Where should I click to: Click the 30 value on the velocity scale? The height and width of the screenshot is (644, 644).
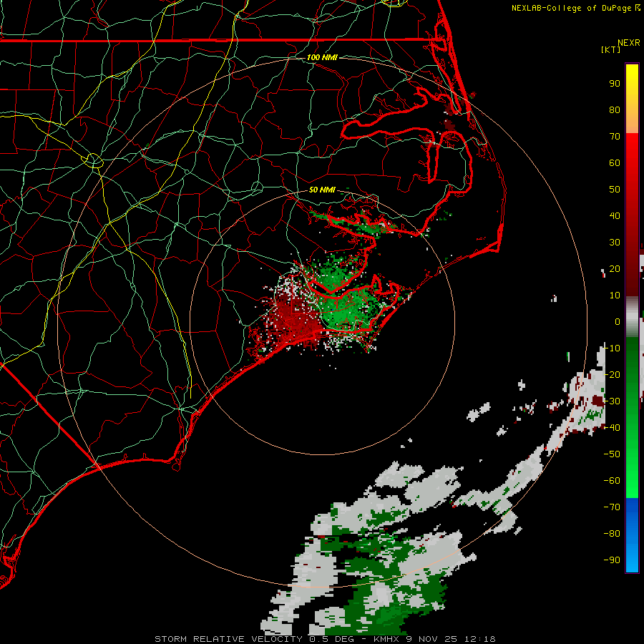pyautogui.click(x=615, y=243)
